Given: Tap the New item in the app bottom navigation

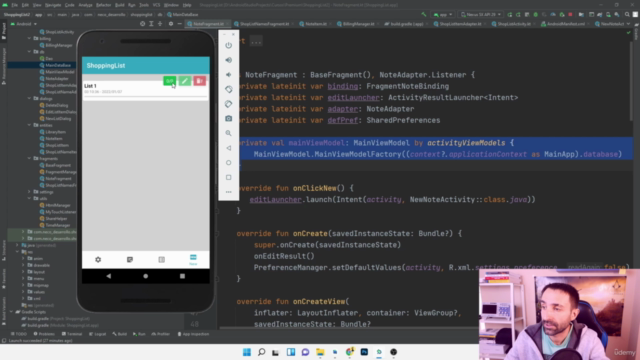Looking at the screenshot, I should point(193,260).
